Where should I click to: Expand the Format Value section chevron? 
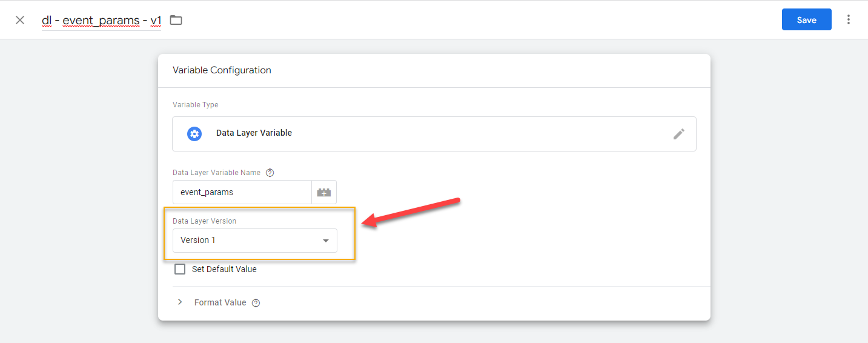point(180,302)
